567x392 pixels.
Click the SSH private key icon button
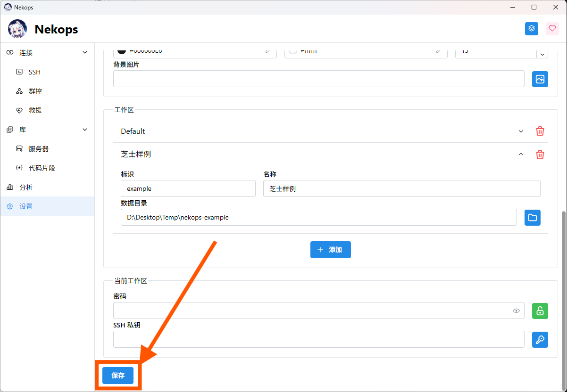point(540,340)
